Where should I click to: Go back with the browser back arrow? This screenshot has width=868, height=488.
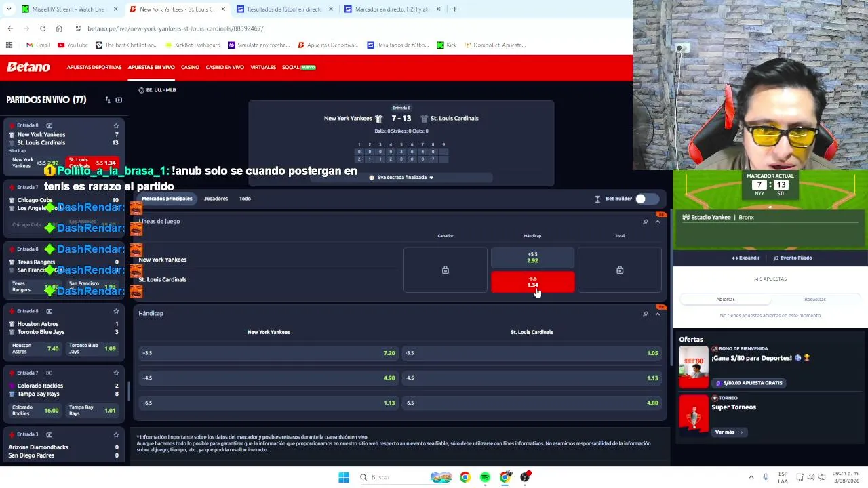(x=10, y=28)
